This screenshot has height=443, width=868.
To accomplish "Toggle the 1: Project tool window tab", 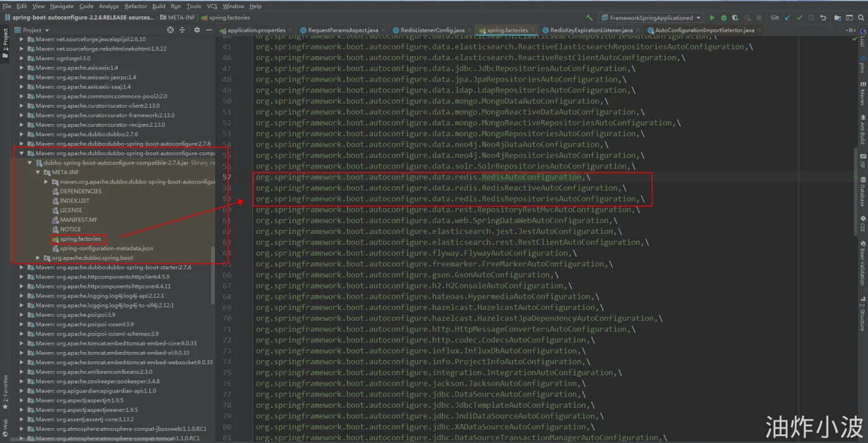I will click(5, 43).
